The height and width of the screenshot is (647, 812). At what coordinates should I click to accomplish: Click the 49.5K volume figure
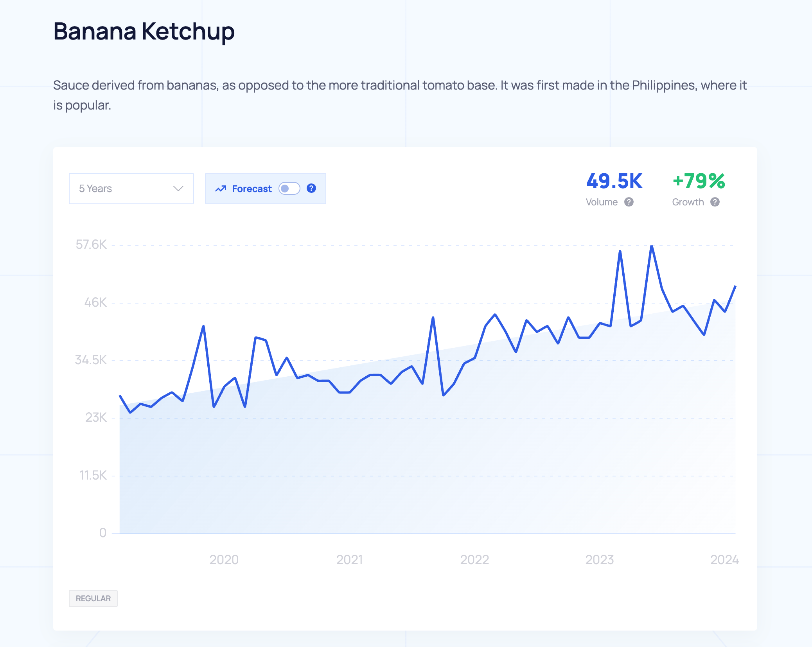(x=614, y=181)
